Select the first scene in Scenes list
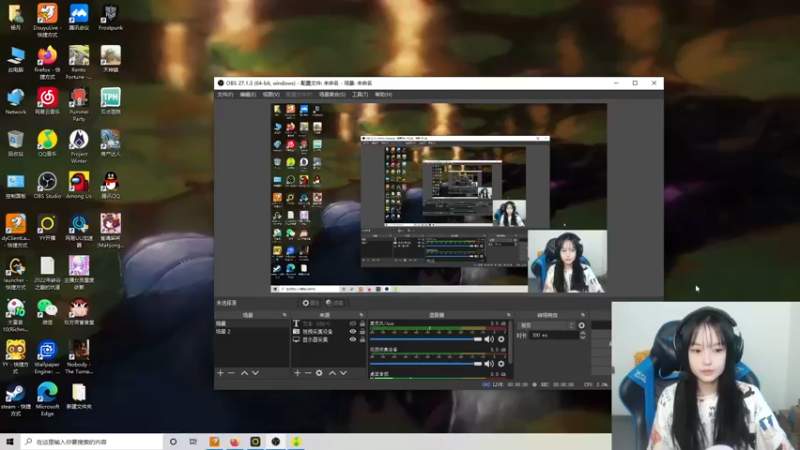 coord(252,323)
